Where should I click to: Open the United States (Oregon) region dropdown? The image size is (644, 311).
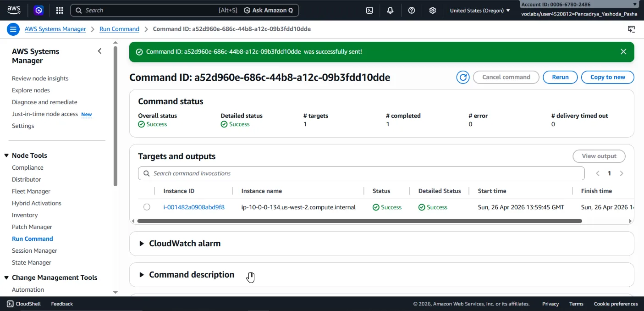tap(480, 10)
